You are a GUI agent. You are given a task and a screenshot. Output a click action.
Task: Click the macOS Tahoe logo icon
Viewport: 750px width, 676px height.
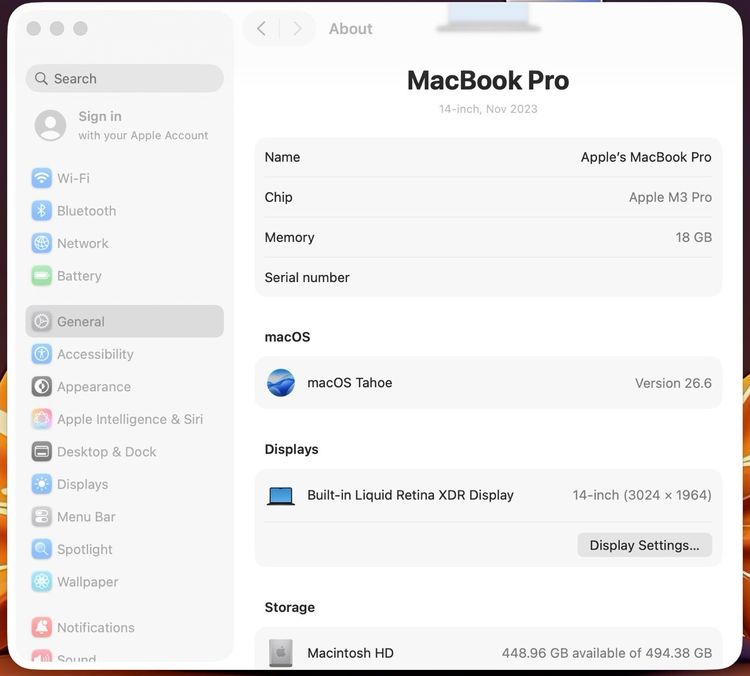click(281, 383)
